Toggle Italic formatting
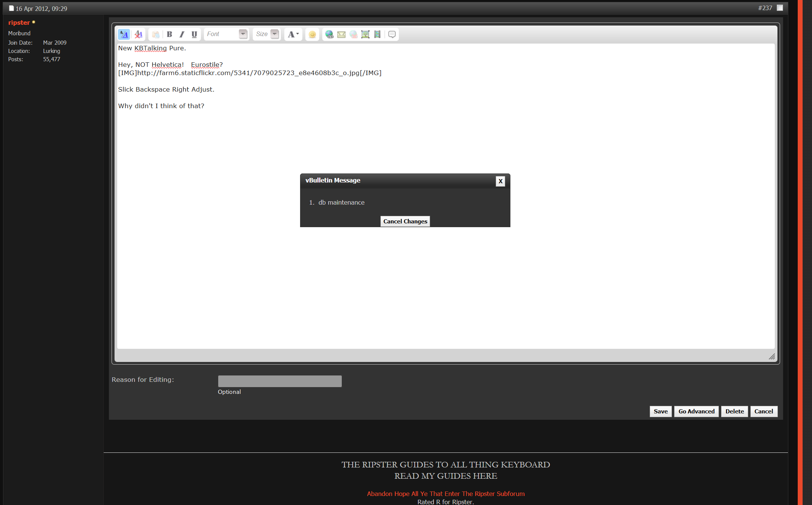Viewport: 812px width, 505px height. [x=181, y=34]
